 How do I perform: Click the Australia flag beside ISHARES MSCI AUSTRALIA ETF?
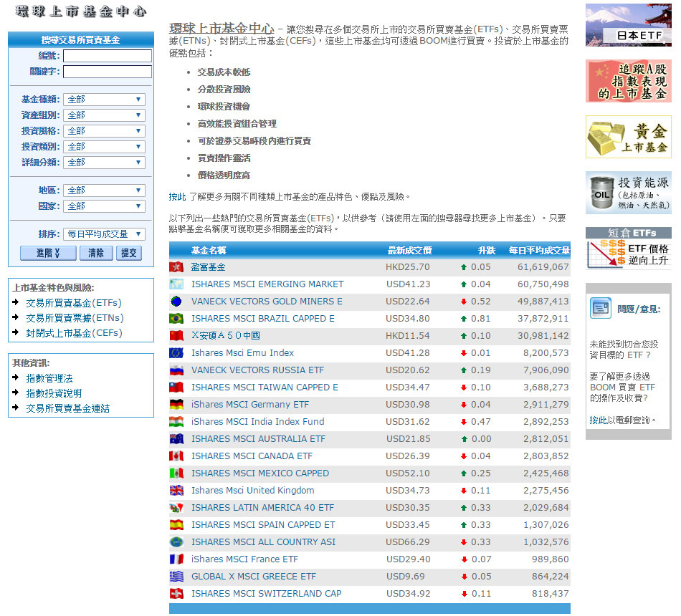pos(176,439)
